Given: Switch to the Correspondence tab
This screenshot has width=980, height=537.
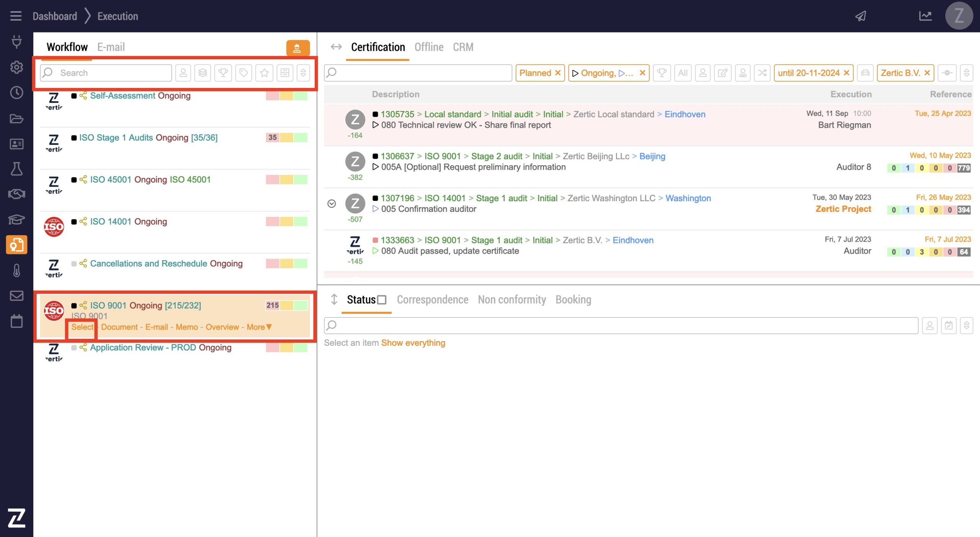Looking at the screenshot, I should point(432,299).
